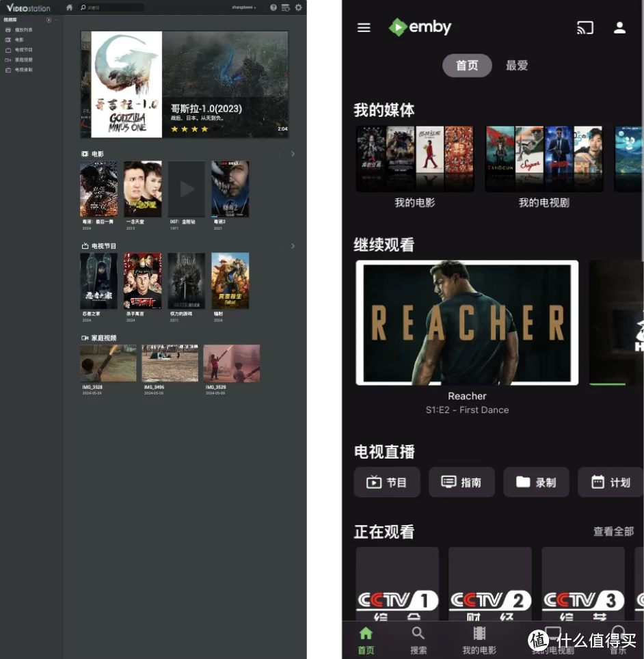Click the right arrow of the 电影 section

click(293, 154)
